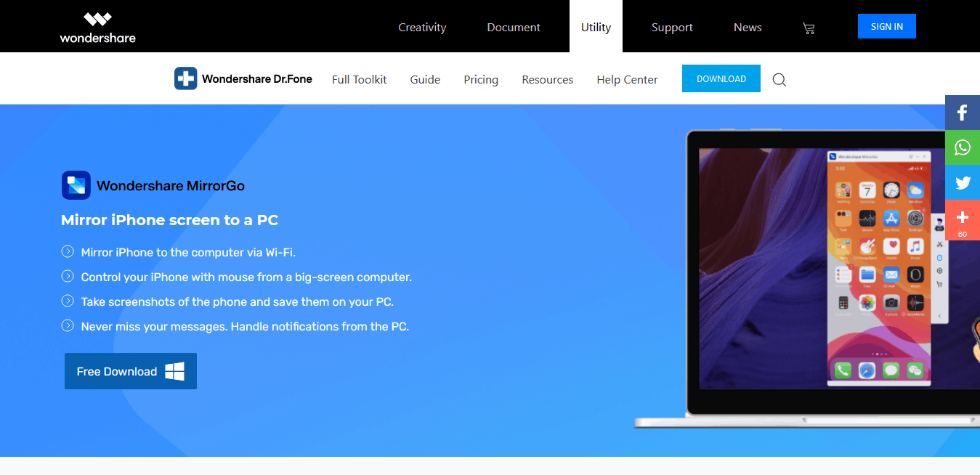
Task: Click 'Control your iPhone with mouse' line
Action: pyautogui.click(x=246, y=277)
